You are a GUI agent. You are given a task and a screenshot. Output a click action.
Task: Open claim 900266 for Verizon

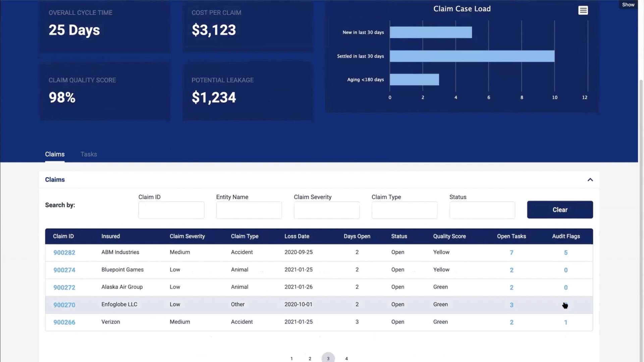coord(64,322)
